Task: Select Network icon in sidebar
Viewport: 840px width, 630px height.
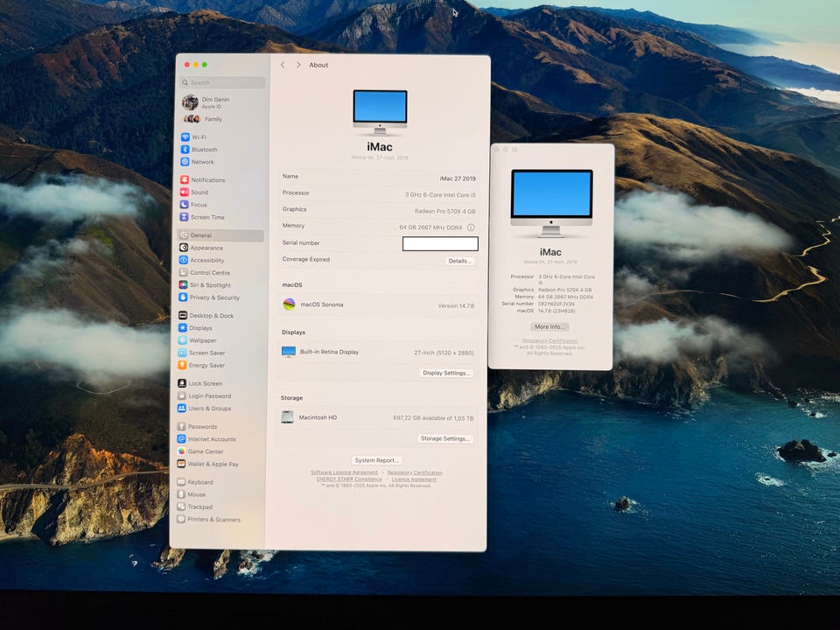Action: pyautogui.click(x=185, y=162)
